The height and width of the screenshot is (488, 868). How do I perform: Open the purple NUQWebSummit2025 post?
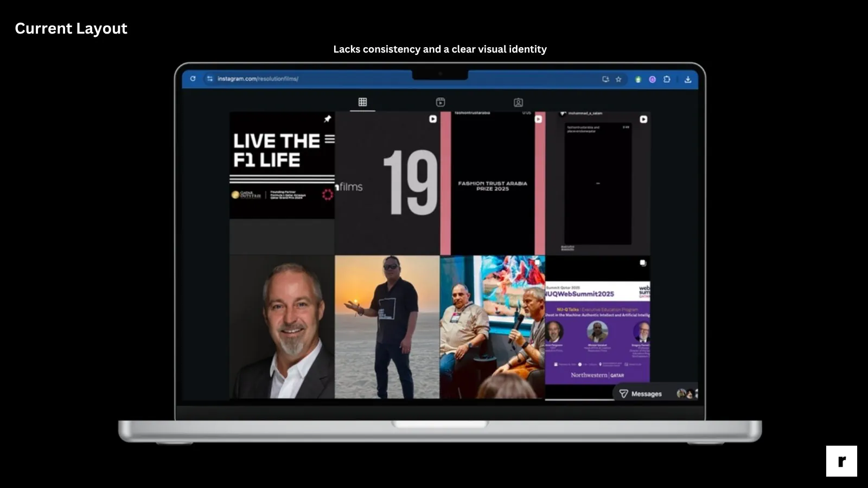point(598,327)
